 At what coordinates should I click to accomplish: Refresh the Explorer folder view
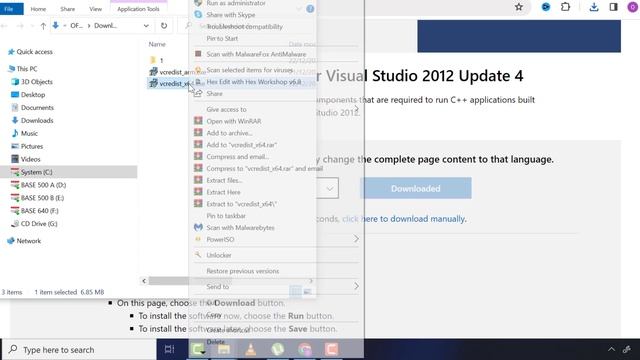tap(164, 26)
